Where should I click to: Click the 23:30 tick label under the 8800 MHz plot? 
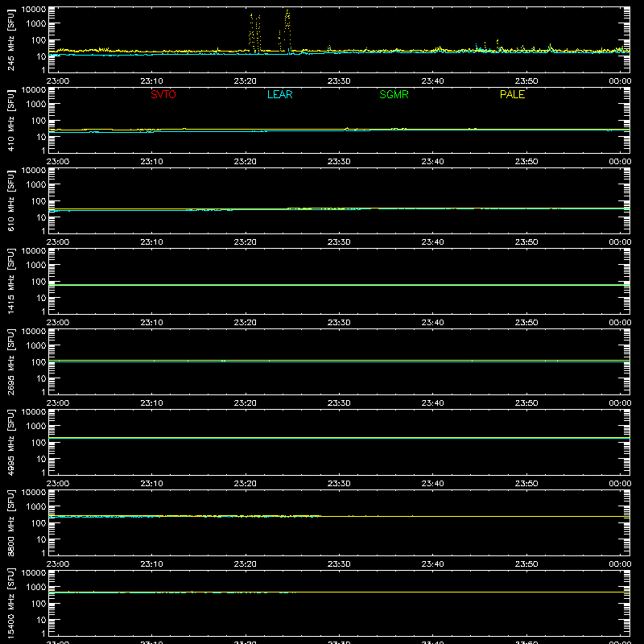point(339,564)
